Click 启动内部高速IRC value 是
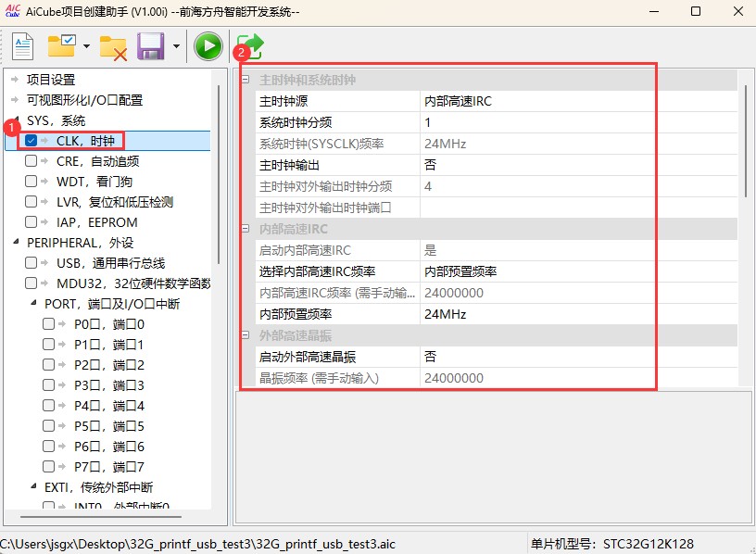Screen dimensions: 756x554 pos(578,250)
